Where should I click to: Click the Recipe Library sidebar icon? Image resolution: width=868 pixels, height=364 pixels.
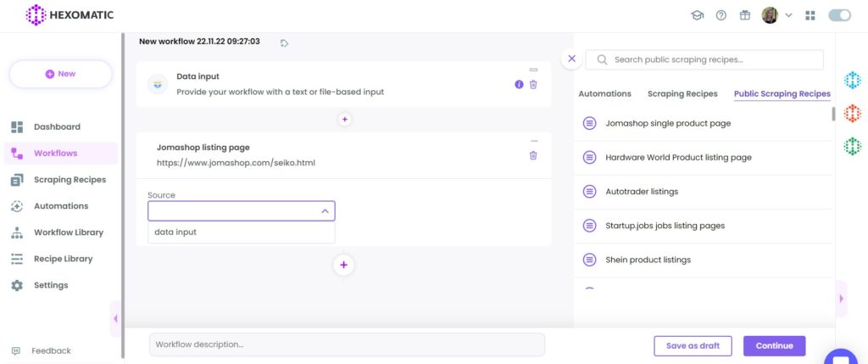[17, 259]
